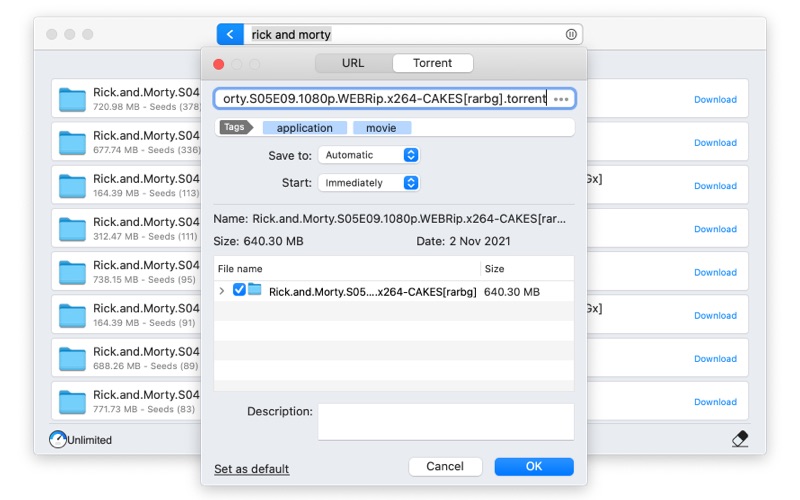Select the application tag

[305, 128]
